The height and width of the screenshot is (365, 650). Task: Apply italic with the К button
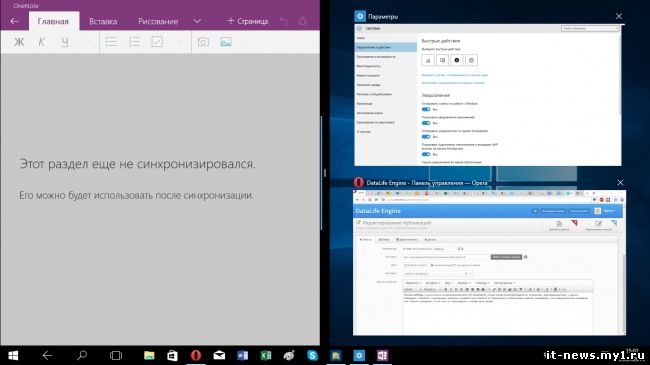(41, 42)
